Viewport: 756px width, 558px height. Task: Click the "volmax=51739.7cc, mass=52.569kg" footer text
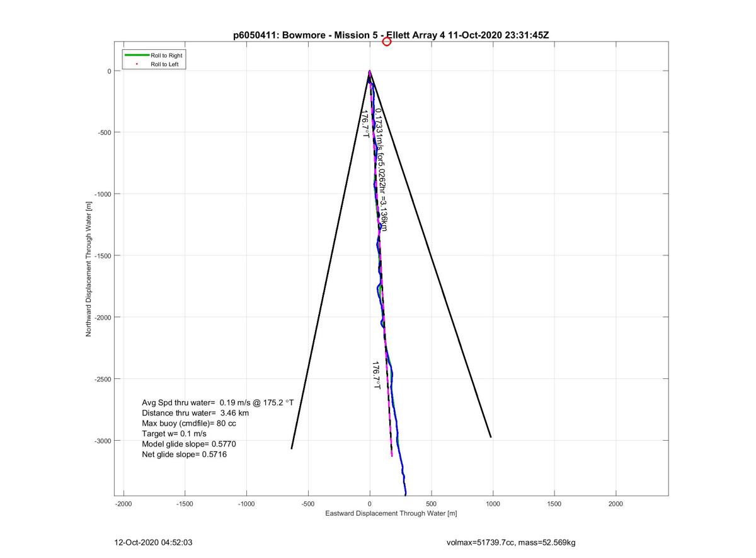[x=511, y=542]
